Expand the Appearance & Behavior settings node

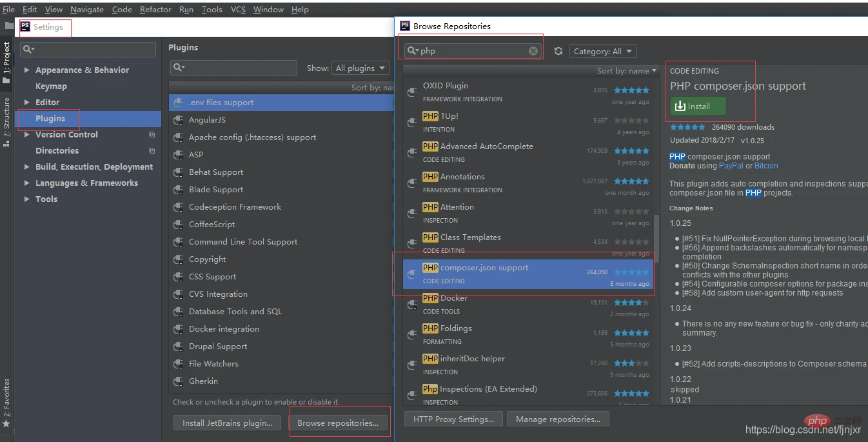pos(26,70)
